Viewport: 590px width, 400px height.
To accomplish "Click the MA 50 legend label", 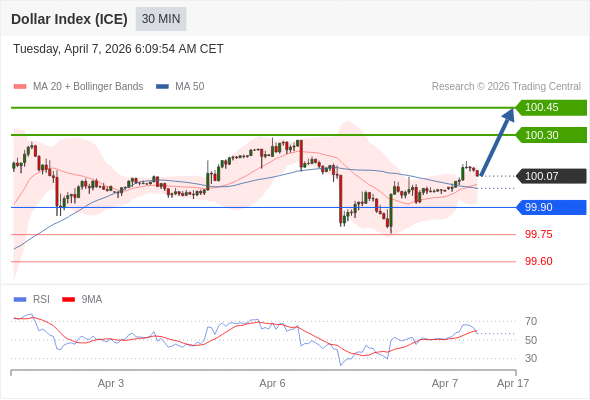I will tap(190, 87).
